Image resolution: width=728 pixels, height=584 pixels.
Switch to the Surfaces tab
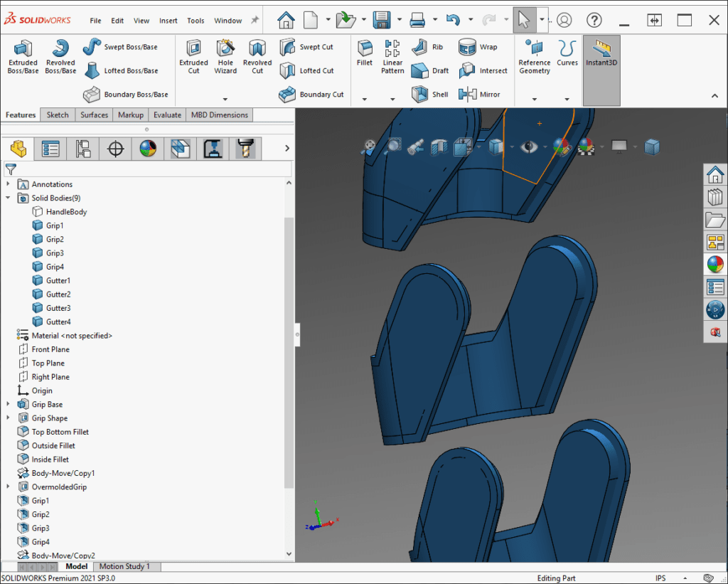click(x=93, y=115)
